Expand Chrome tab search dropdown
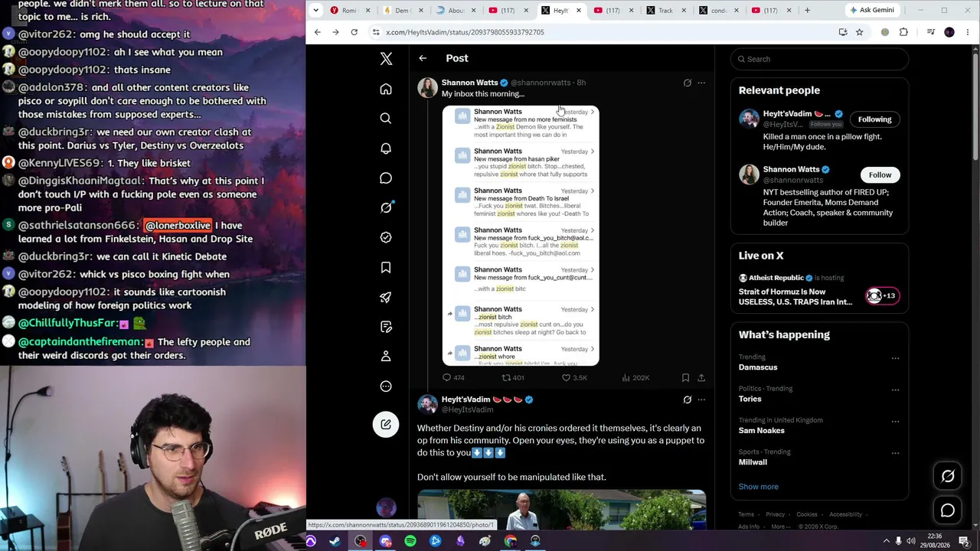 [315, 10]
